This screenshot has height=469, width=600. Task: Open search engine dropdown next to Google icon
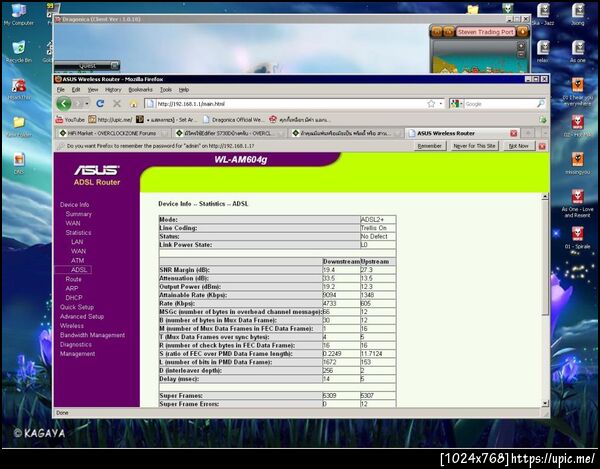(x=461, y=104)
